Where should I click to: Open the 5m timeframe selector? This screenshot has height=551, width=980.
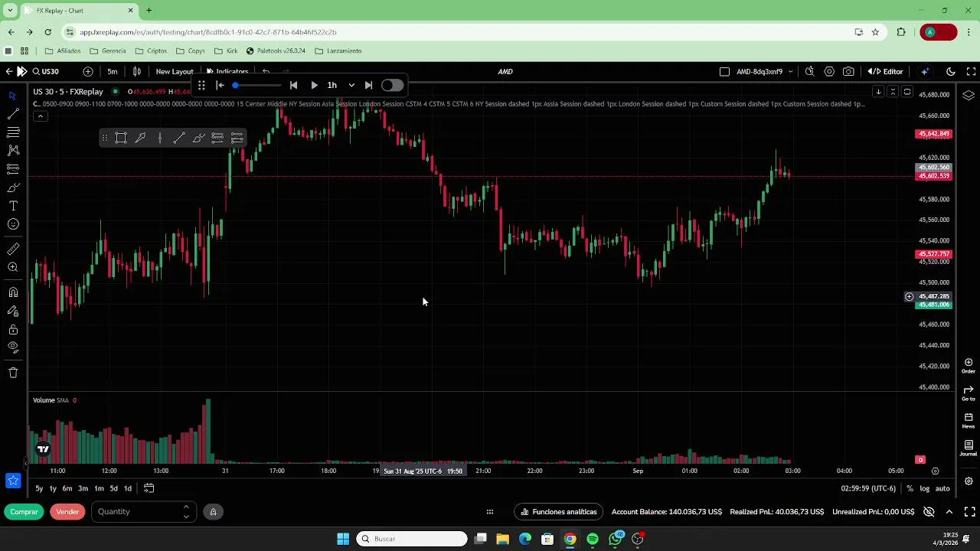tap(113, 71)
